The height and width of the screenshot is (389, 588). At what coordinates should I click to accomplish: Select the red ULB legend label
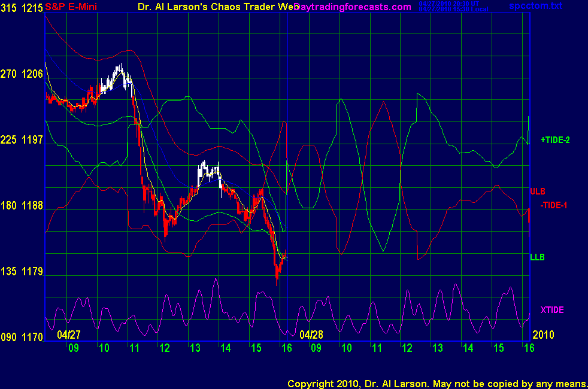click(538, 192)
